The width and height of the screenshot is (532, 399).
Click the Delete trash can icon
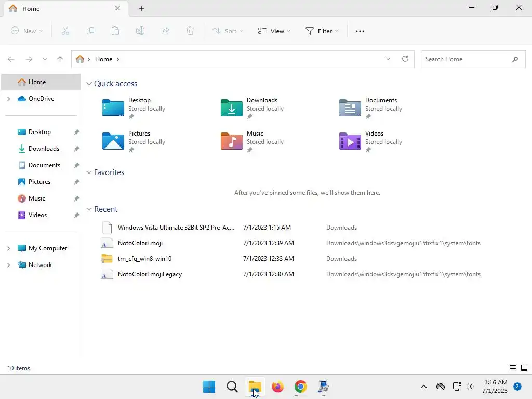[190, 31]
